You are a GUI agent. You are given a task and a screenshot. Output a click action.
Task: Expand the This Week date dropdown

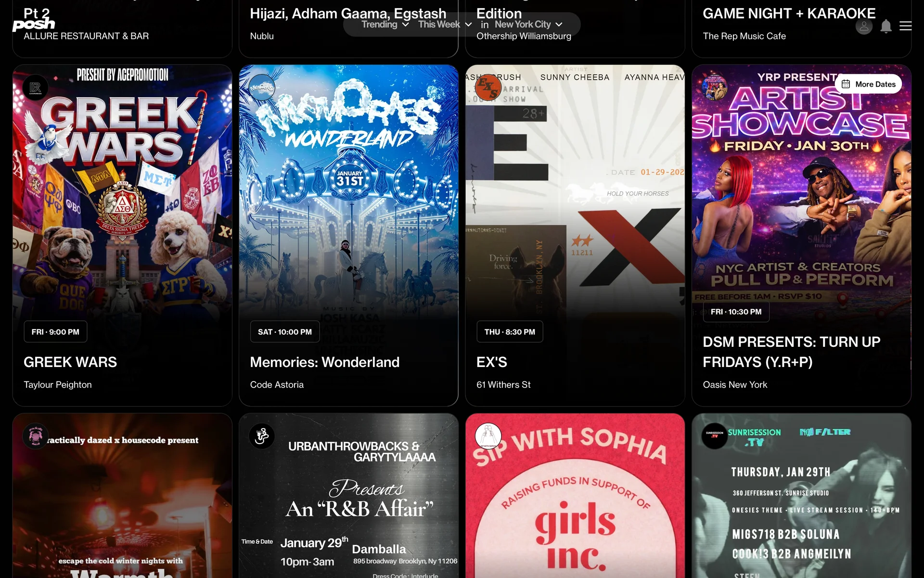445,25
